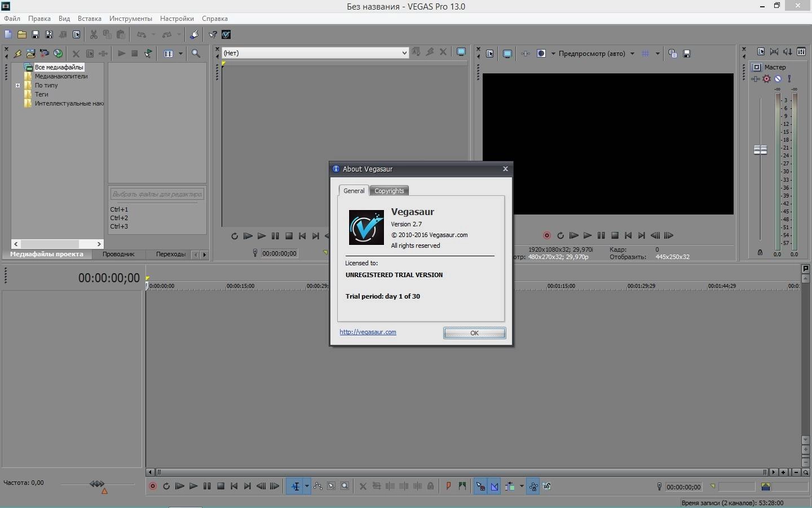Copy snapshot to clipboard in preview
Viewport: 812px width, 508px height.
673,54
